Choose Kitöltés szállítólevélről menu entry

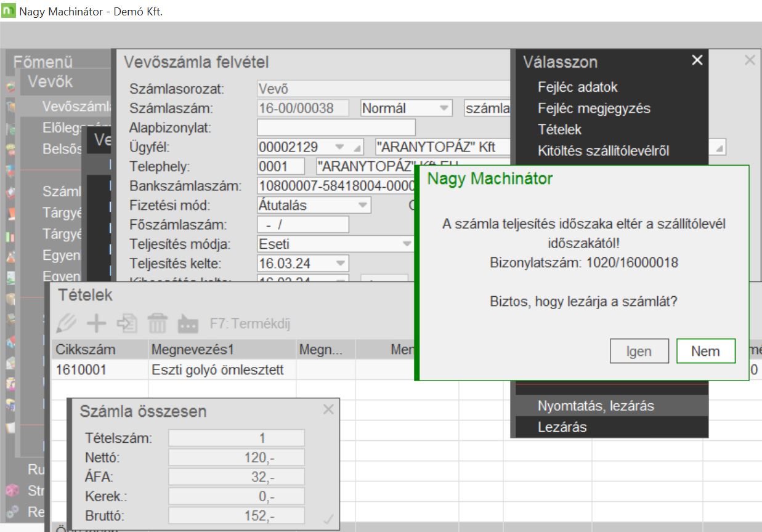[603, 150]
